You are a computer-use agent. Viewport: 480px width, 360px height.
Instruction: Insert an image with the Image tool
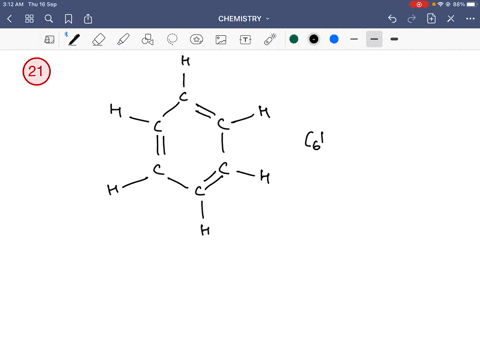click(221, 40)
